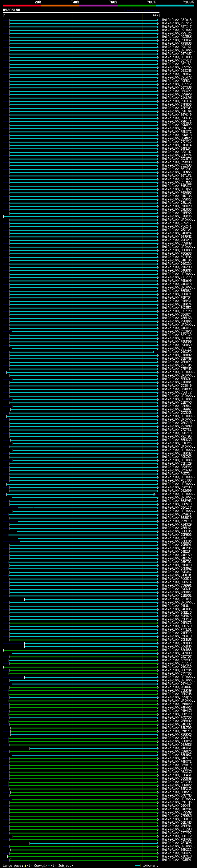Screen dimensions: 197x868
Task: Click the cyan ~100% identity legend bar
Action: (175, 6)
